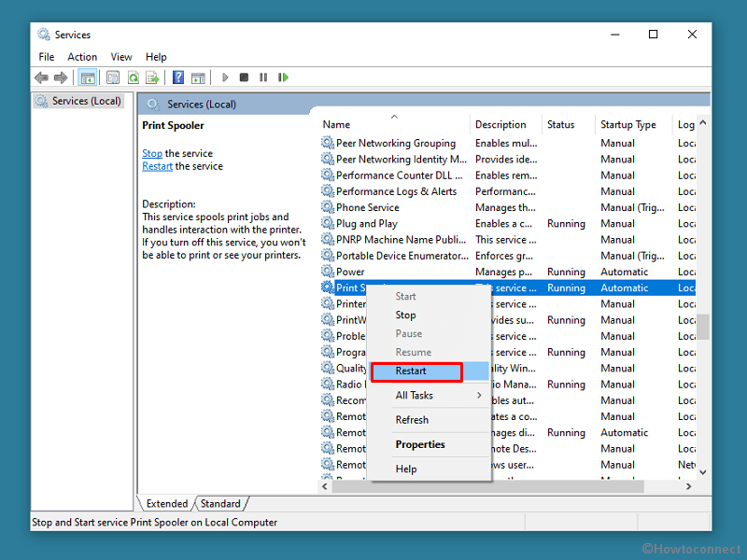Open the File menu
Viewport: 747px width, 560px height.
(46, 57)
